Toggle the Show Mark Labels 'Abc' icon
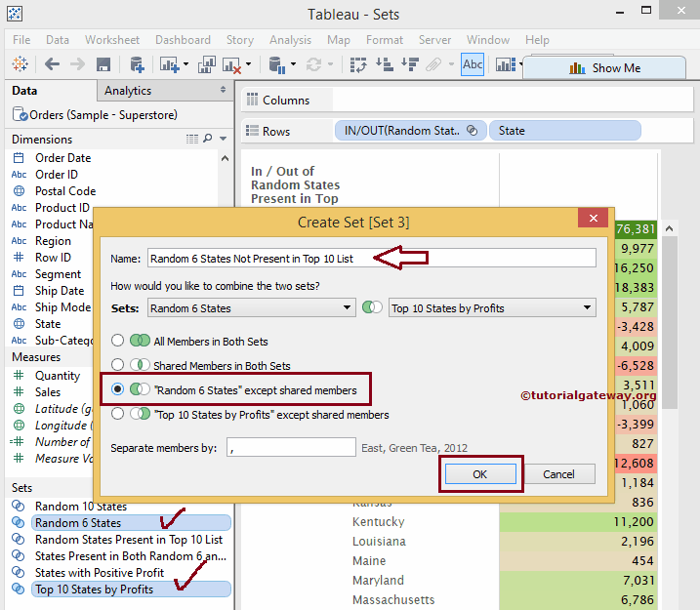700x610 pixels. [x=473, y=64]
